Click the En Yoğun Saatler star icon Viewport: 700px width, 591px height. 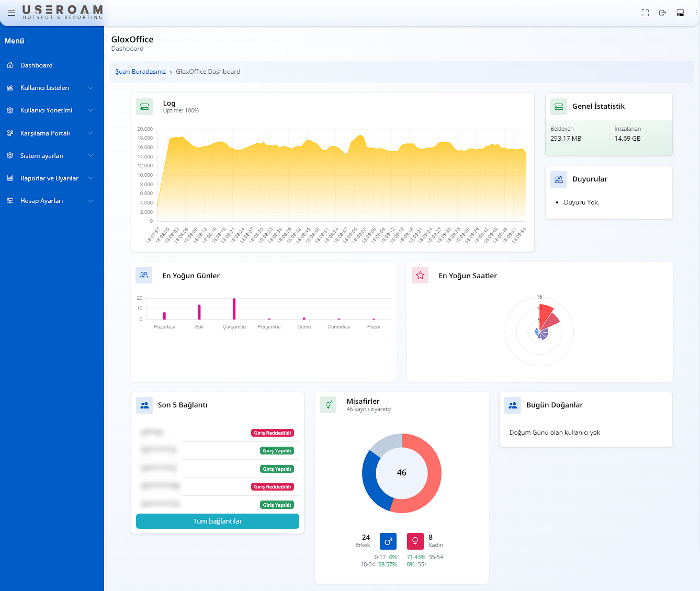pyautogui.click(x=420, y=275)
